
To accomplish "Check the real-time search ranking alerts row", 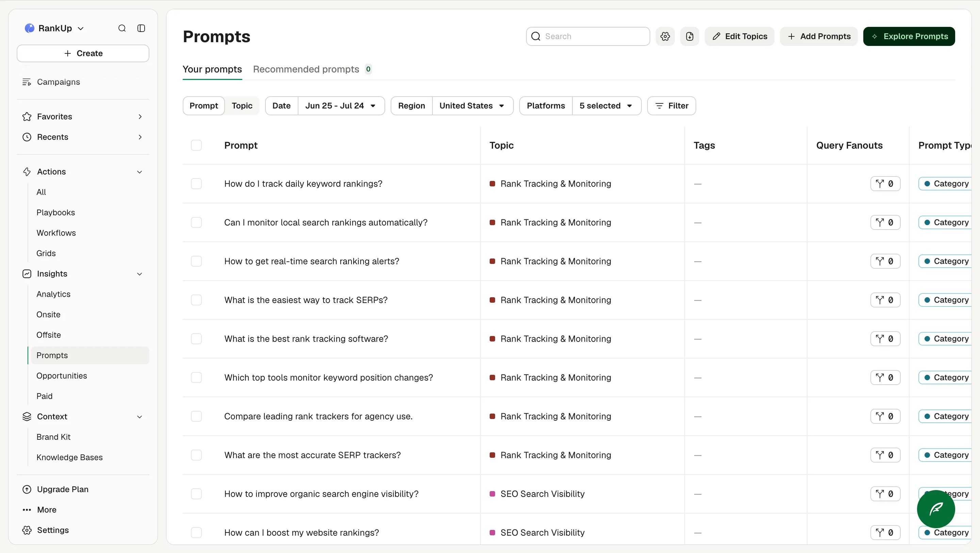I will [196, 261].
